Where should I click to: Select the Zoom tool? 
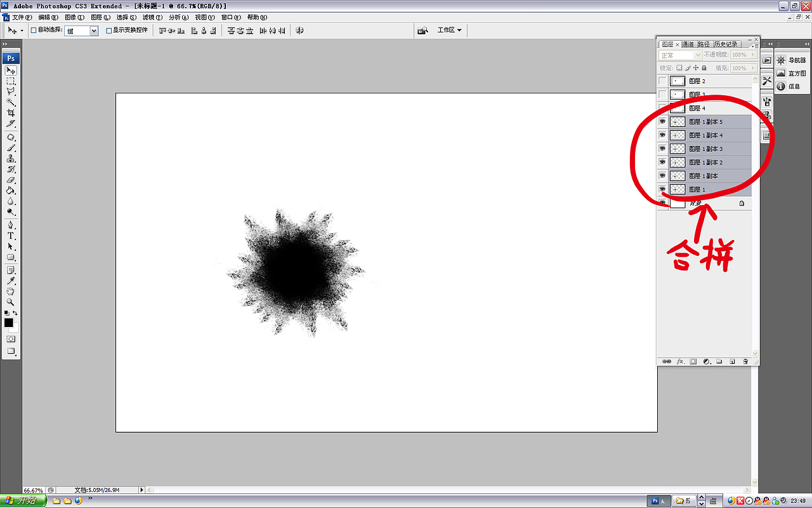11,302
